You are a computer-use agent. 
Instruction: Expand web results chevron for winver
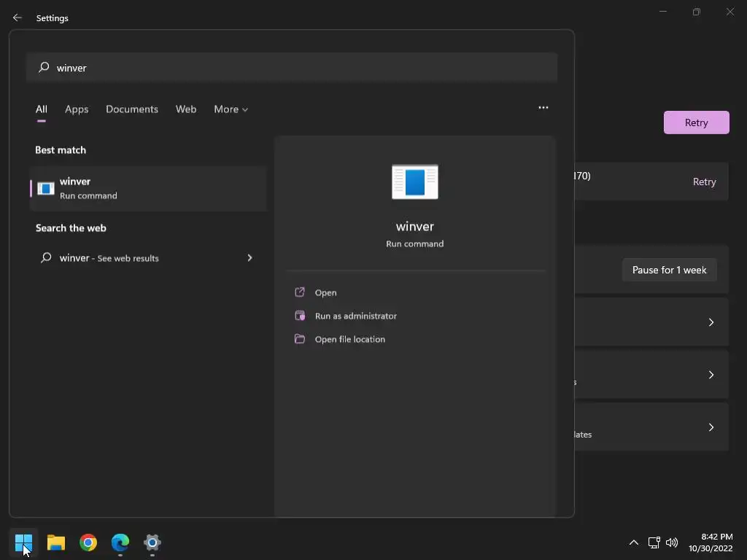tap(249, 258)
